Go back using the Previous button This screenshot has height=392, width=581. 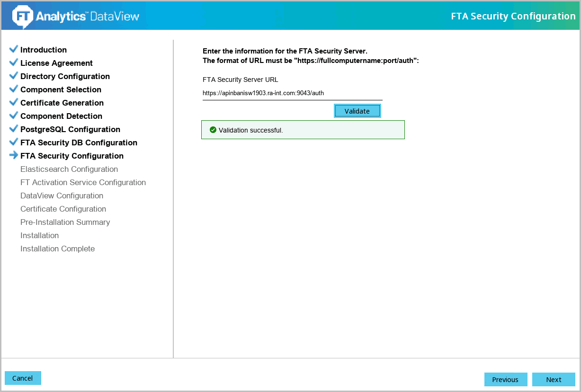pos(505,380)
